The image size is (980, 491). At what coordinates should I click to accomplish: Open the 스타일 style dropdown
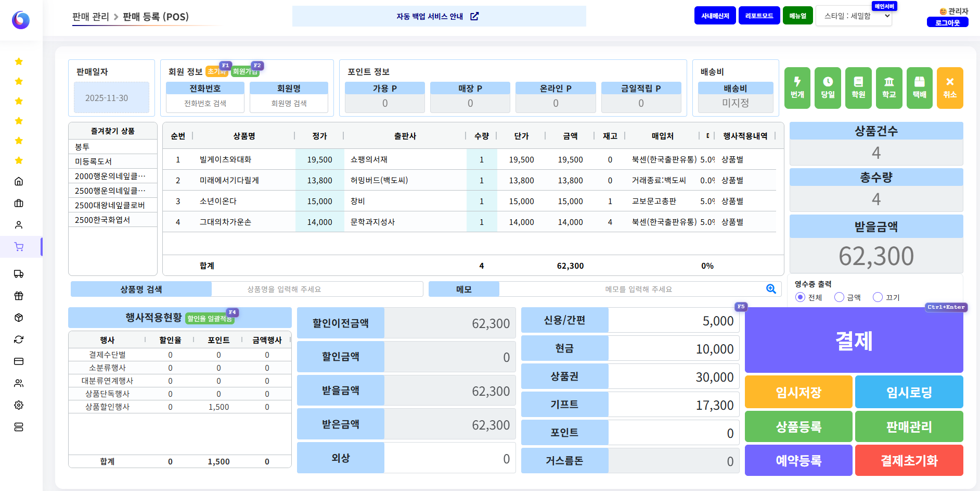click(x=854, y=16)
